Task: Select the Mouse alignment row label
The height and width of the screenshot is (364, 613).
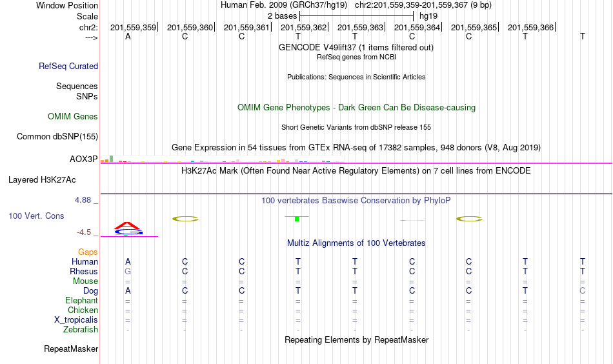Action: pyautogui.click(x=85, y=281)
